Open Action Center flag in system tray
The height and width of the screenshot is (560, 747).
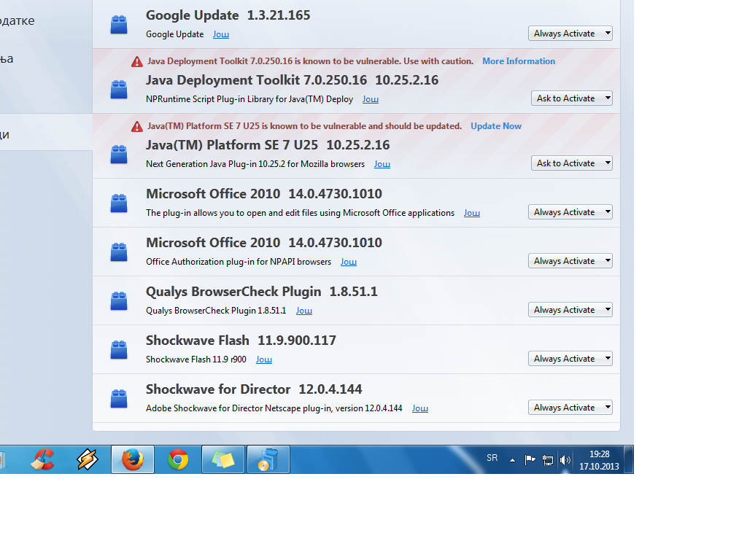pyautogui.click(x=530, y=460)
